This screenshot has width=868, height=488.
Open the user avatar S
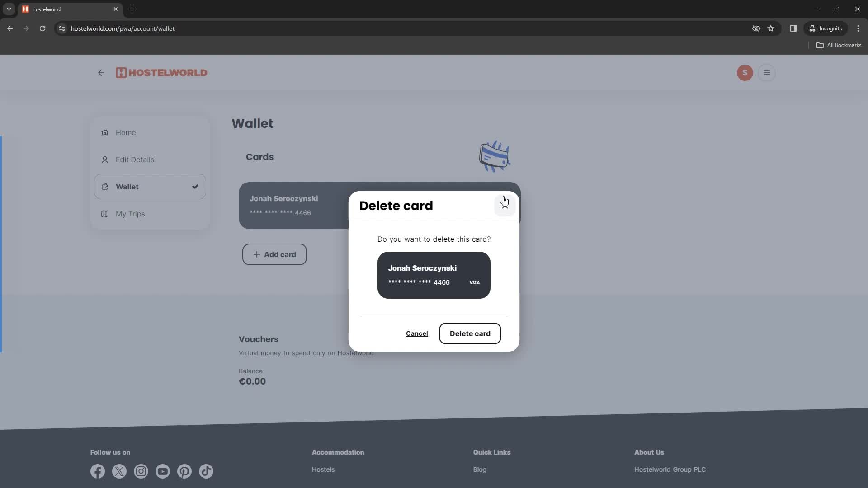[x=745, y=73]
